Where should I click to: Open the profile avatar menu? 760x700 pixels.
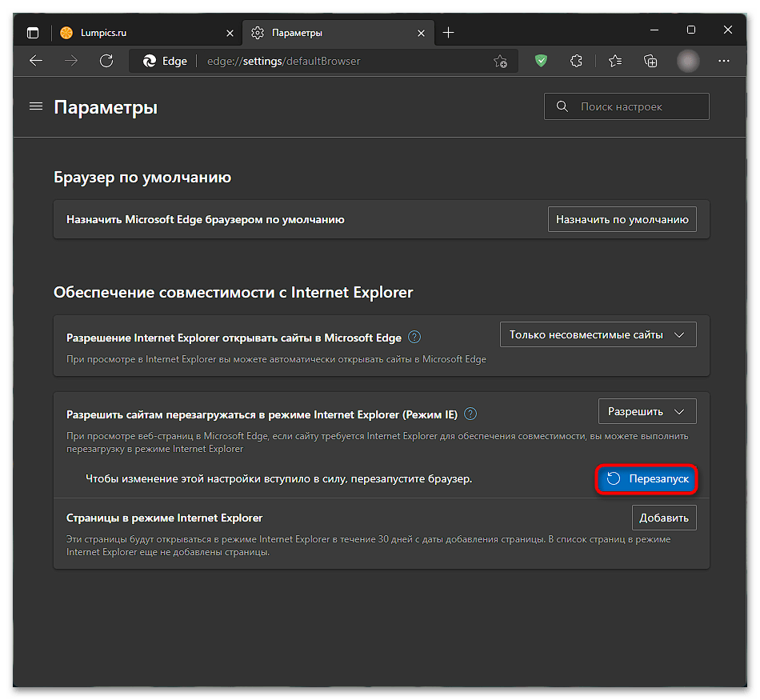[x=688, y=61]
